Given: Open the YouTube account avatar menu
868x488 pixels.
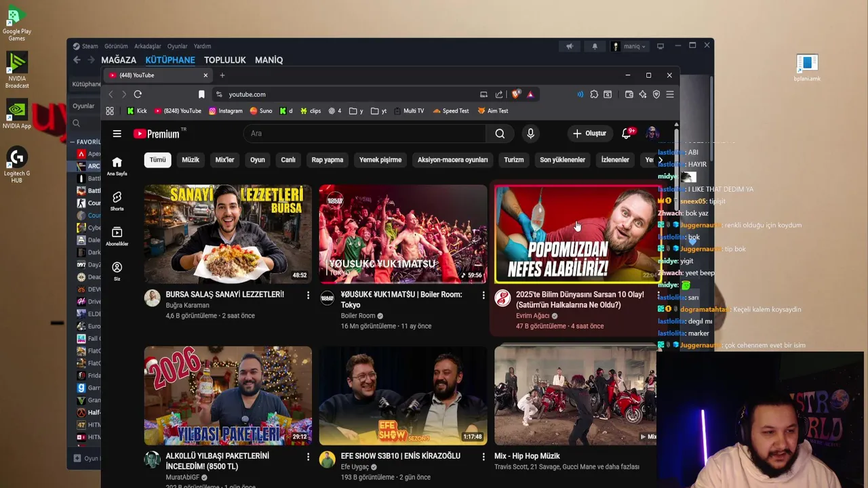Looking at the screenshot, I should 652,134.
